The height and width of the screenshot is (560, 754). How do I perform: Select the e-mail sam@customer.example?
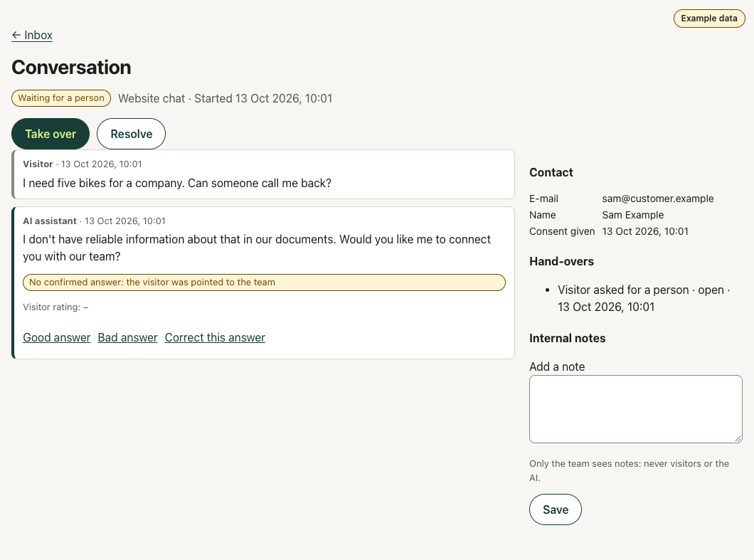(658, 199)
